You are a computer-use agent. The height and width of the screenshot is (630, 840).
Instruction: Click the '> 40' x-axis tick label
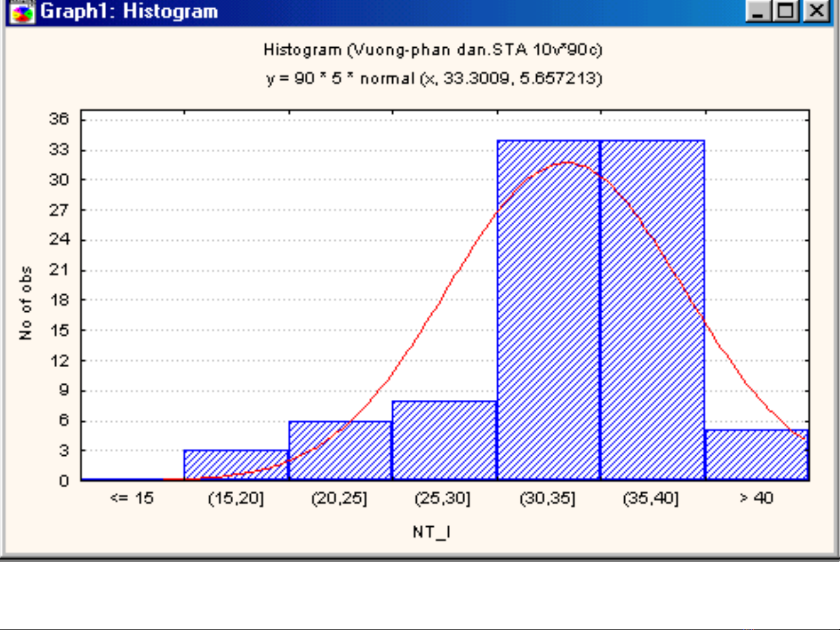pos(756,498)
